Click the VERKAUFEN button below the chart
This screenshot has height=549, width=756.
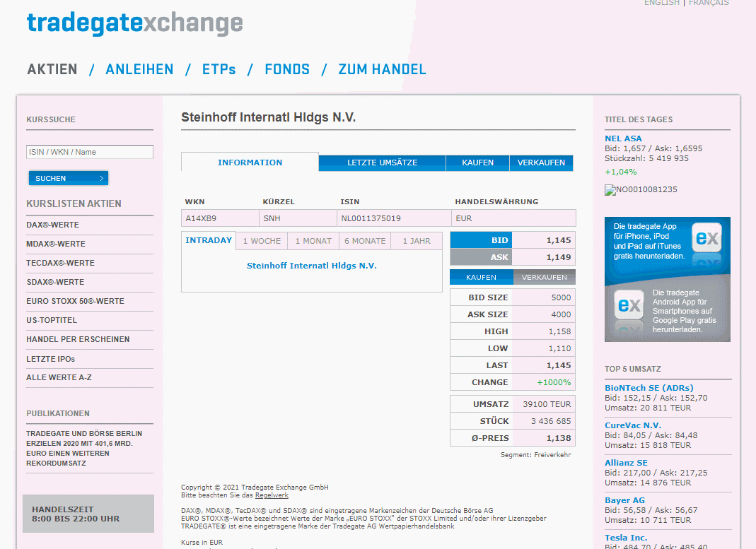(545, 277)
